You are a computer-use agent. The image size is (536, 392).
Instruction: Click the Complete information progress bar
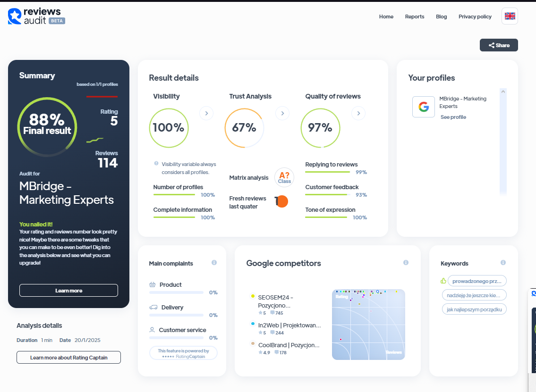[x=174, y=217]
